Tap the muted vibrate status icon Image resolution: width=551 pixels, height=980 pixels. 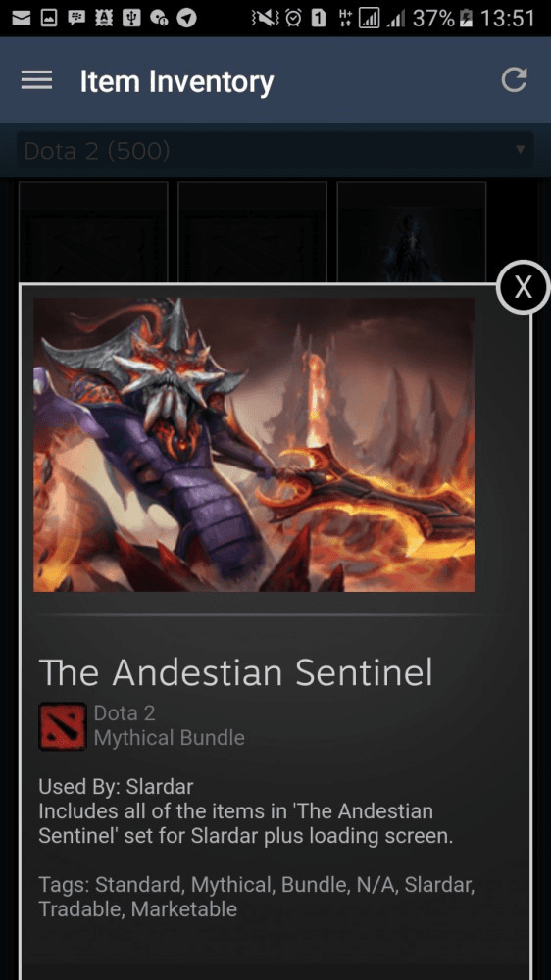click(265, 18)
